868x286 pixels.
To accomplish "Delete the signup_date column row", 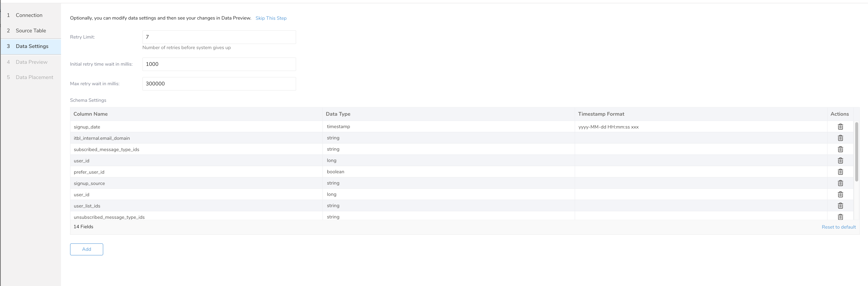I will (x=840, y=127).
